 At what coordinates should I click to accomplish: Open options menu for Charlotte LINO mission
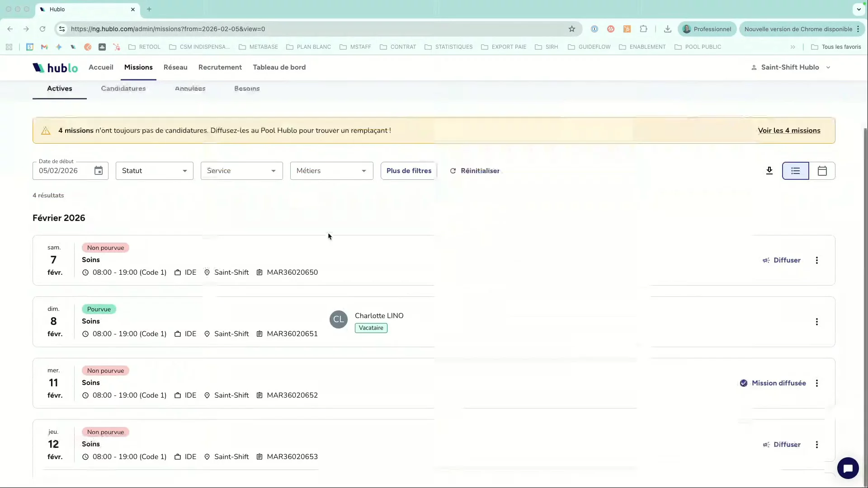816,322
